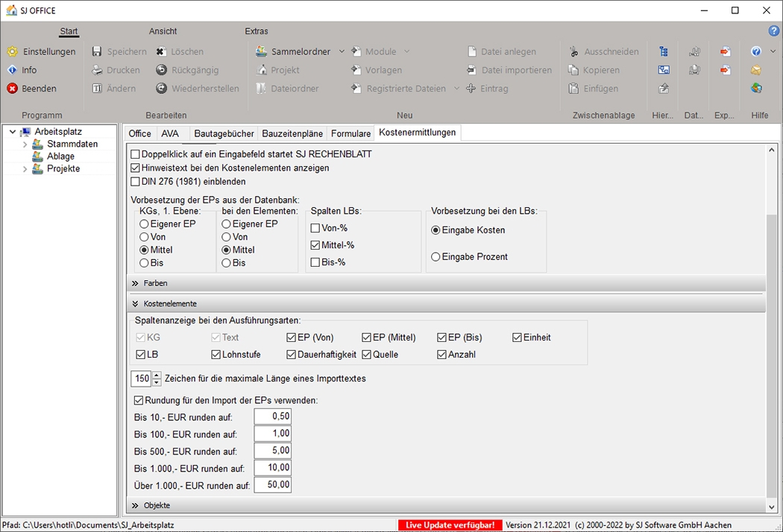The image size is (783, 532).
Task: Expand the Farben section
Action: point(135,283)
